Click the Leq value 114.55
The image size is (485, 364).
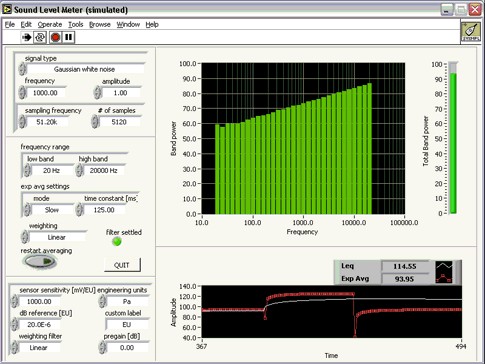(405, 266)
